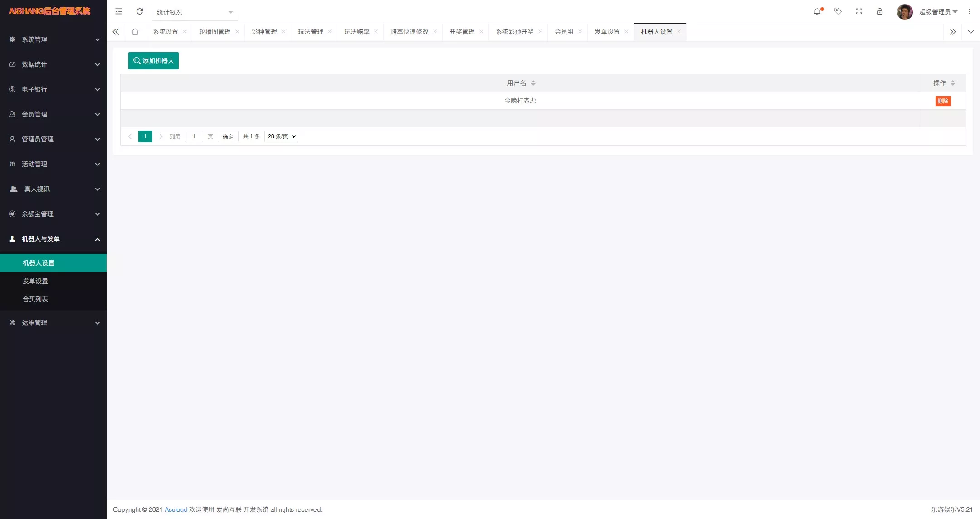The width and height of the screenshot is (980, 519).
Task: Select 发单设置 in the sidebar
Action: point(35,281)
